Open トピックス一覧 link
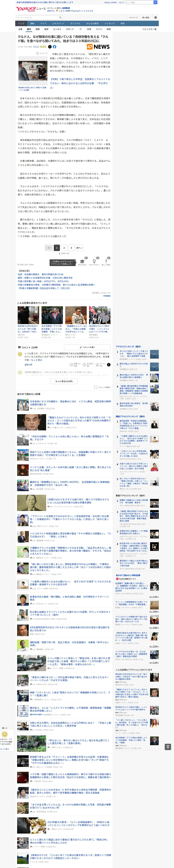174x868 pixels. (149, 29)
